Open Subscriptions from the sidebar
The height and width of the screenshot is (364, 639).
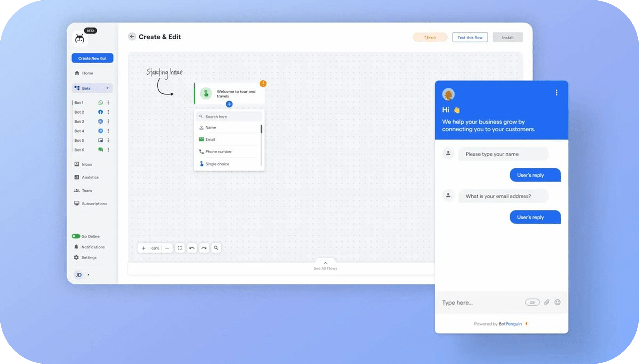tap(94, 203)
